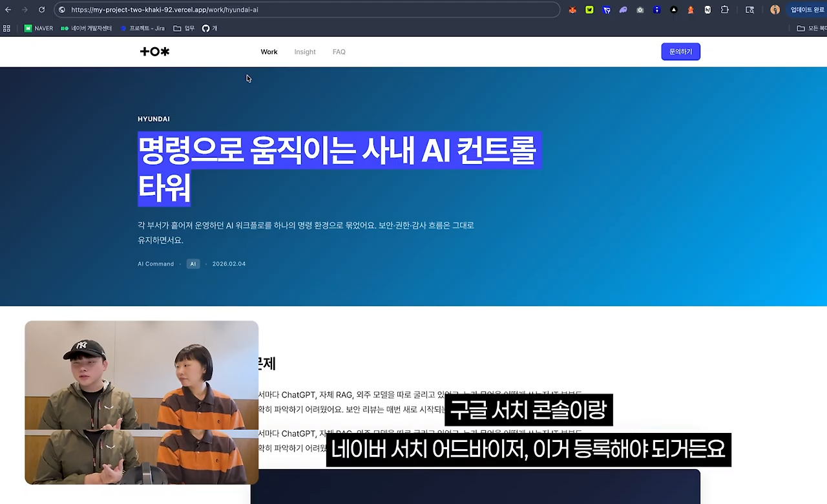
Task: Click the webcam overlay video thumbnail
Action: (141, 403)
